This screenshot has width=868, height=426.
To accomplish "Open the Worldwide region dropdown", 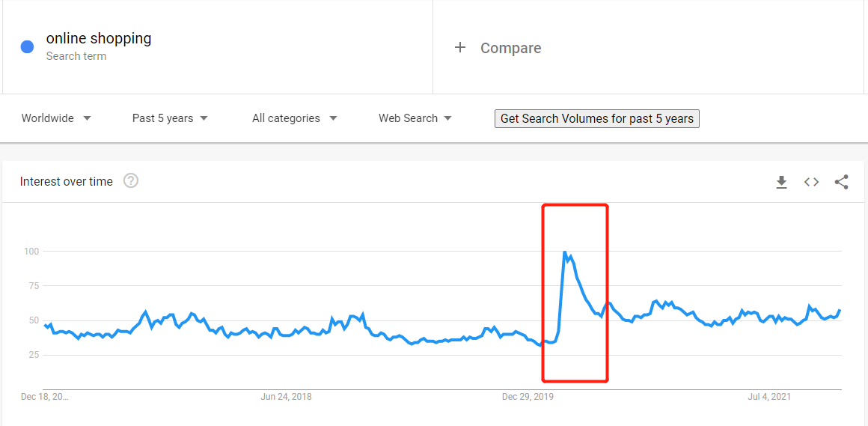I will (56, 118).
